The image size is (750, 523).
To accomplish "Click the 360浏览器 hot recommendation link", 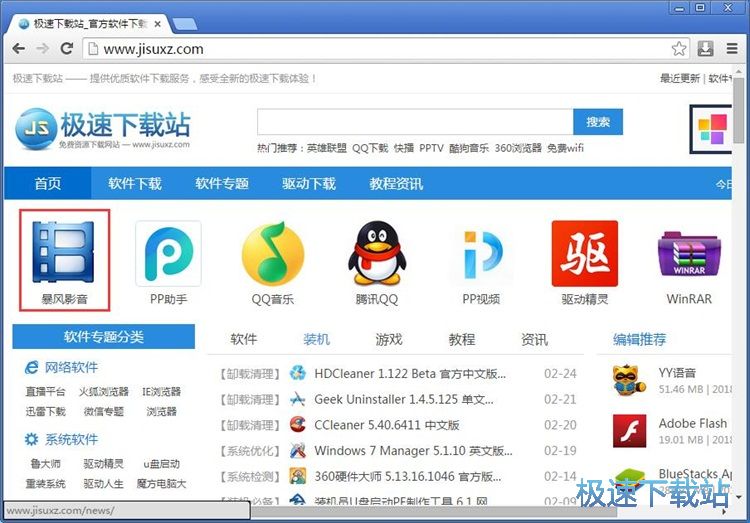I will coord(518,148).
